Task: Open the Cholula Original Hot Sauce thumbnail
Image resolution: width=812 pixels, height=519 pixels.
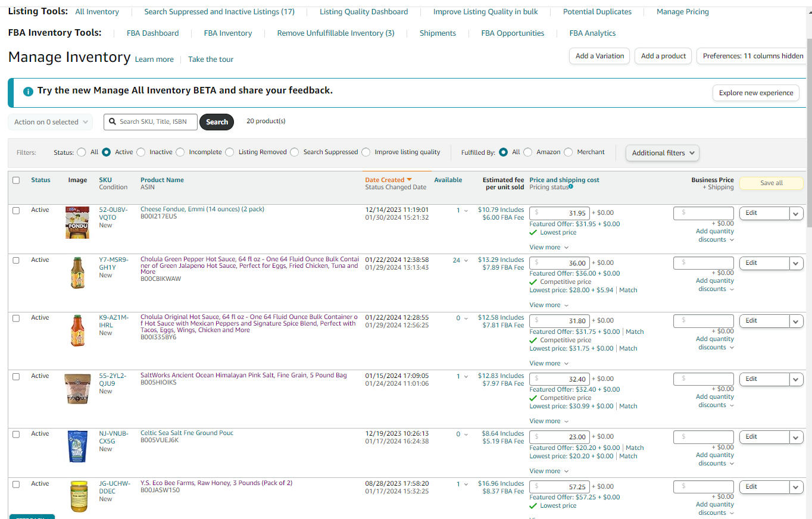Action: [x=77, y=331]
